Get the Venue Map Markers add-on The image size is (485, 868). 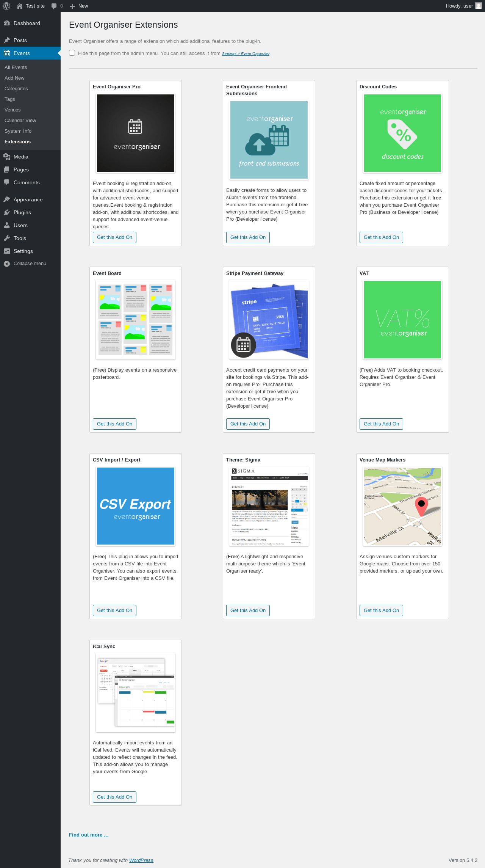coord(381,611)
